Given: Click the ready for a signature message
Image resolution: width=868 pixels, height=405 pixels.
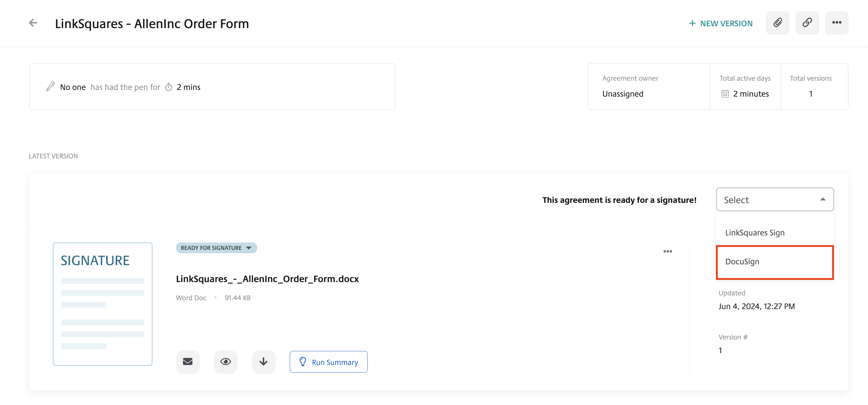Looking at the screenshot, I should click(x=619, y=200).
